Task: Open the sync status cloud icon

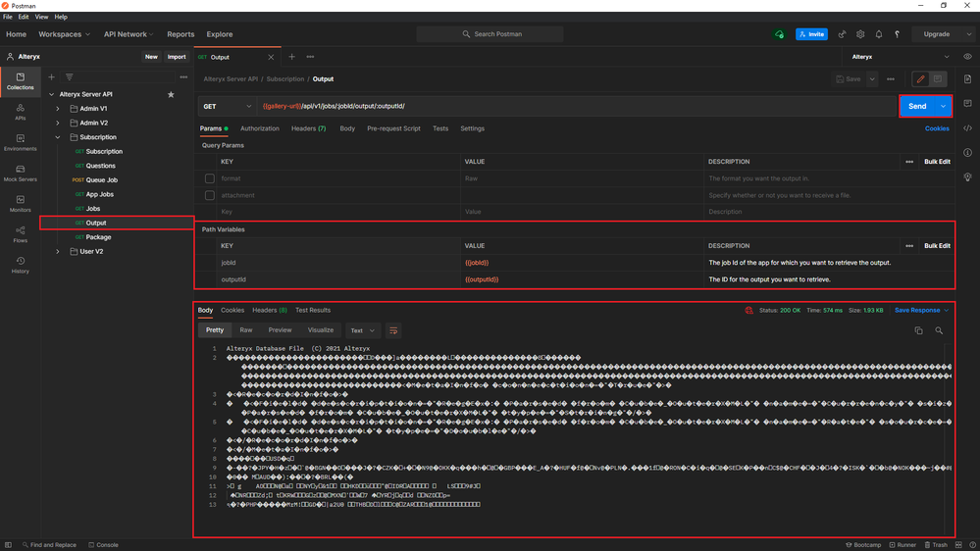Action: pyautogui.click(x=779, y=34)
